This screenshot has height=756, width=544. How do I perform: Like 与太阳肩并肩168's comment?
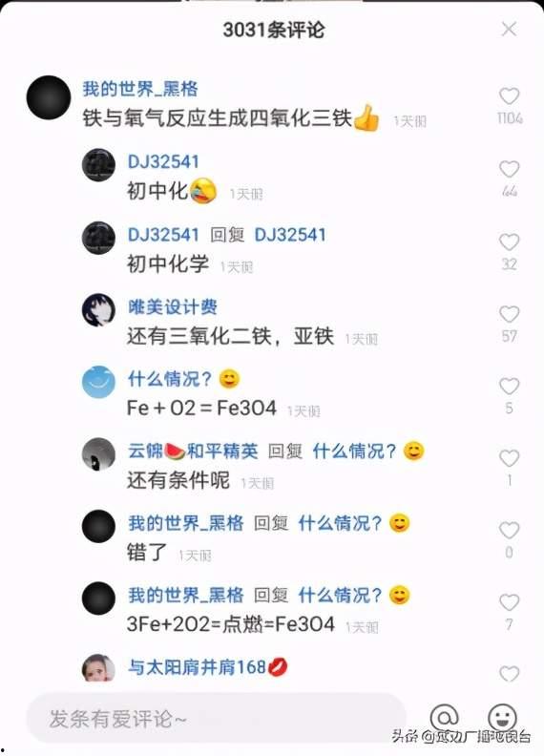point(509,674)
